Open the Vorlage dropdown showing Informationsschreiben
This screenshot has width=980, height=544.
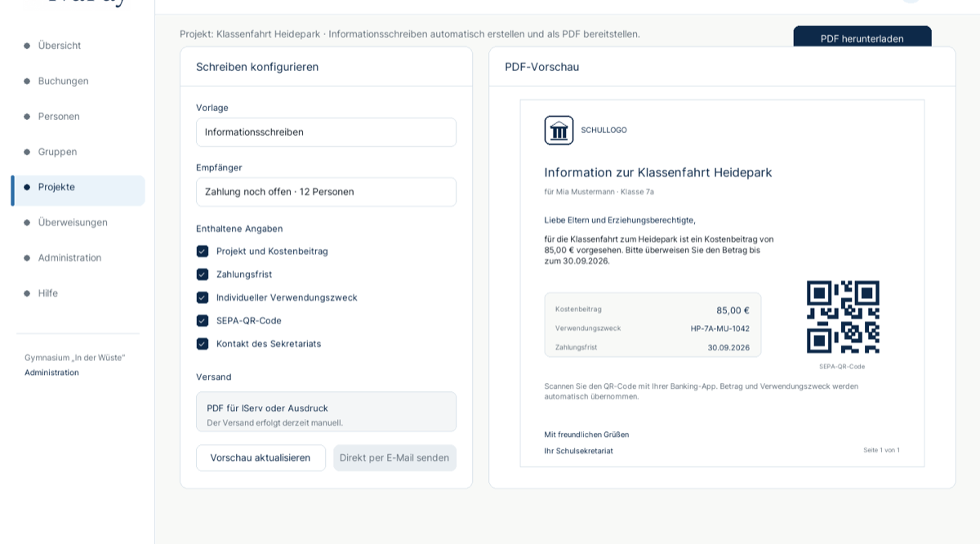(x=326, y=132)
